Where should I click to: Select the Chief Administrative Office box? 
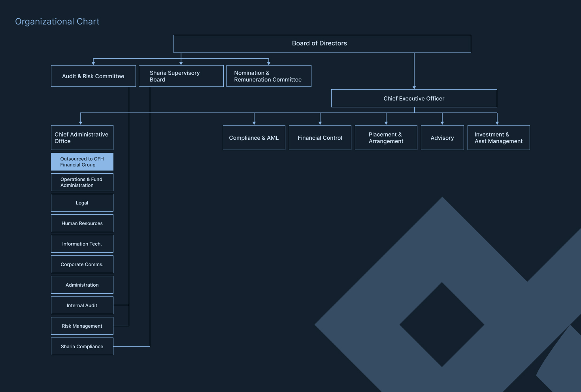82,138
